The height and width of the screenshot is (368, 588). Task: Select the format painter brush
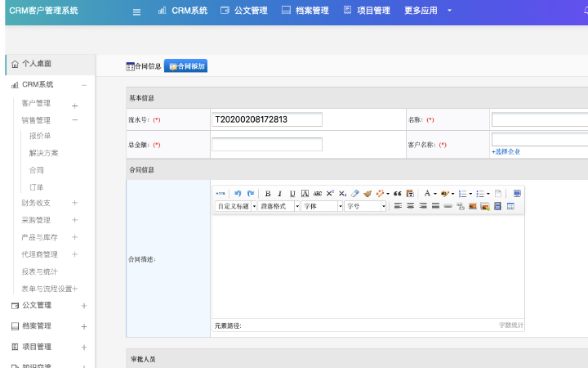pos(367,193)
